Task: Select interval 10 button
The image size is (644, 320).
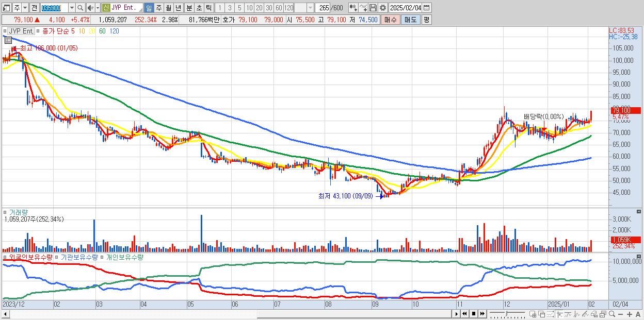Action: 249,8
